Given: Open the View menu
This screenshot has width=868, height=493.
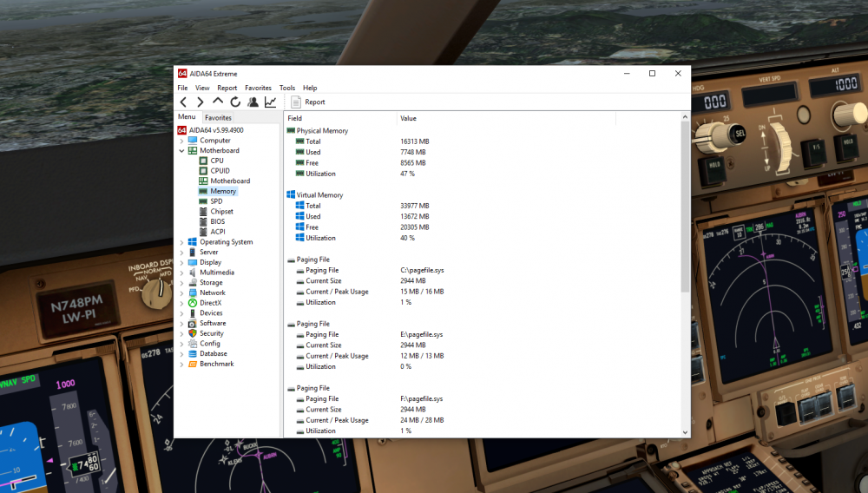Looking at the screenshot, I should pos(202,88).
